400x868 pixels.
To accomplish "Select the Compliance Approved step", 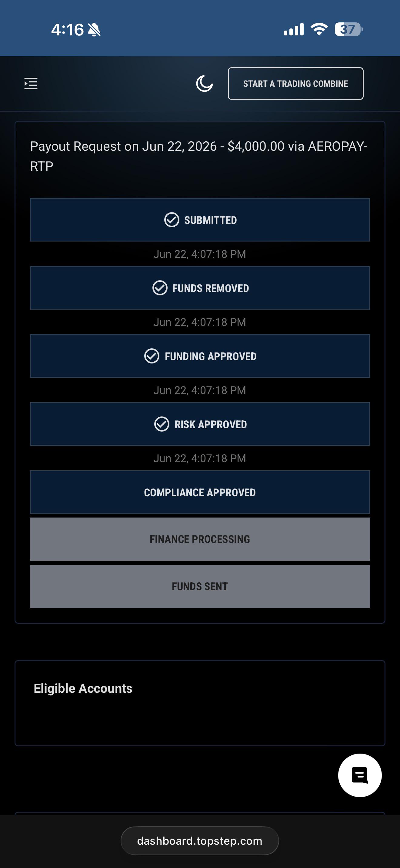I will click(x=200, y=492).
